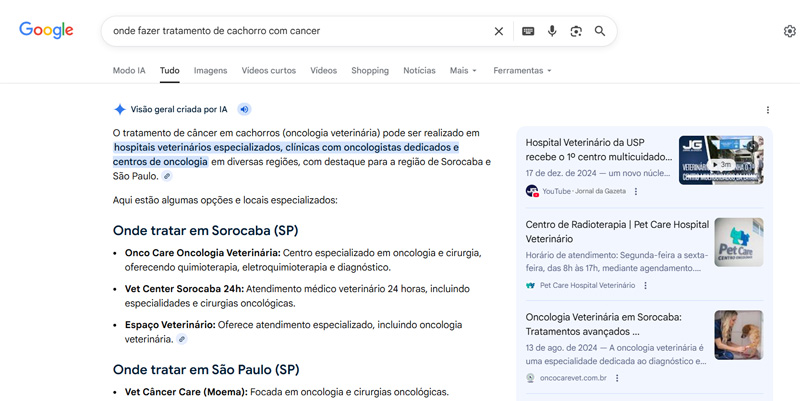The height and width of the screenshot is (401, 800).
Task: Switch to the Imagens tab
Action: [x=210, y=70]
